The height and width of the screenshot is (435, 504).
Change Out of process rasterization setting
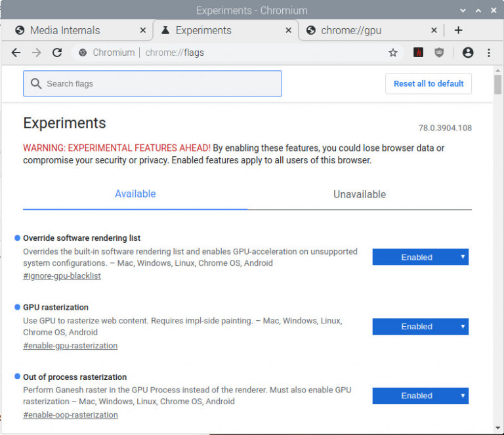pos(420,396)
